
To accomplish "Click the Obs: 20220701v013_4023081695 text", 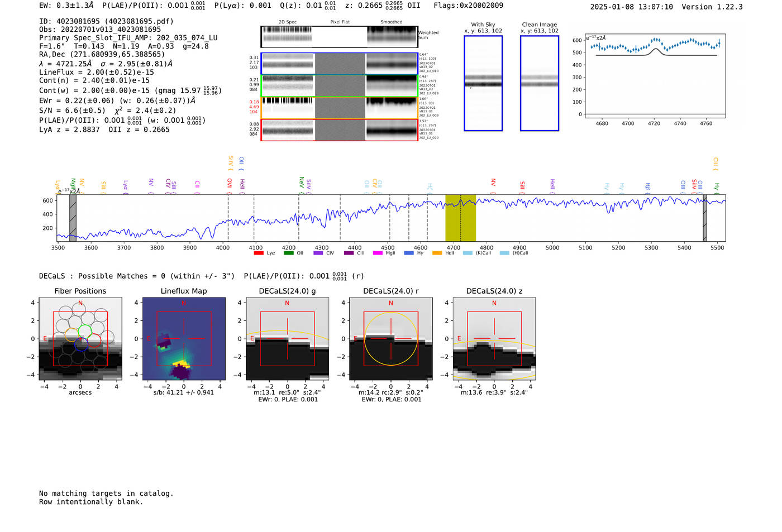I will click(100, 30).
